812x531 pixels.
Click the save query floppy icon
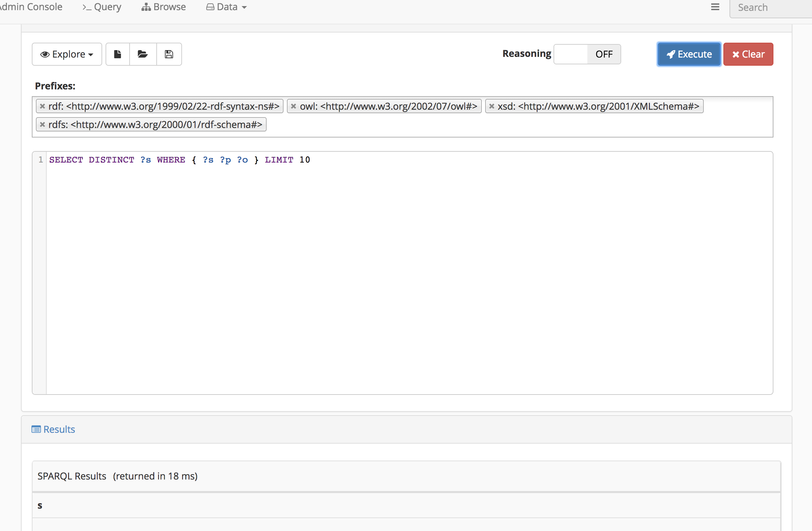(169, 54)
